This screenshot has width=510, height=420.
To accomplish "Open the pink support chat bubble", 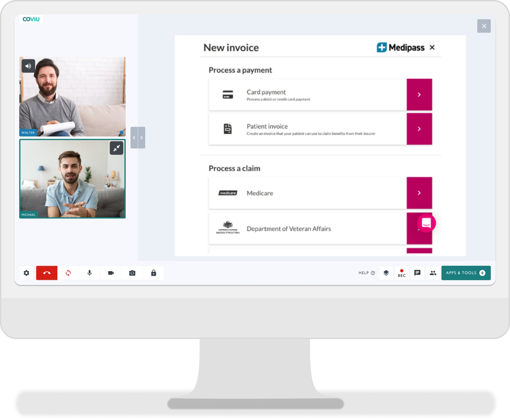I will [426, 223].
